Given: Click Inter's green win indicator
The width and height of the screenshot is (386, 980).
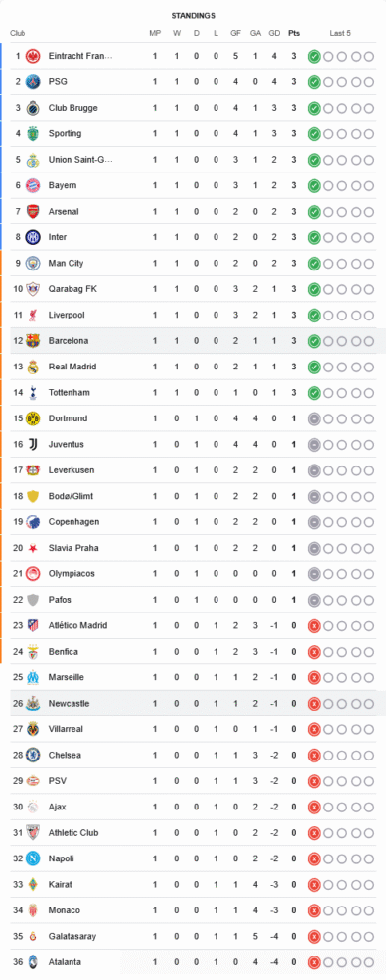Looking at the screenshot, I should pos(314,237).
